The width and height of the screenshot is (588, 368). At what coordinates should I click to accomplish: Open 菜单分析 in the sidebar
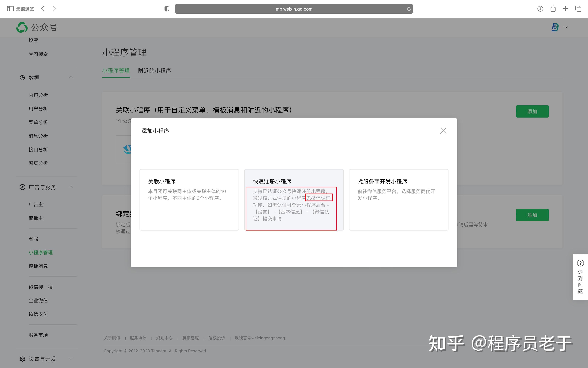[x=38, y=122]
